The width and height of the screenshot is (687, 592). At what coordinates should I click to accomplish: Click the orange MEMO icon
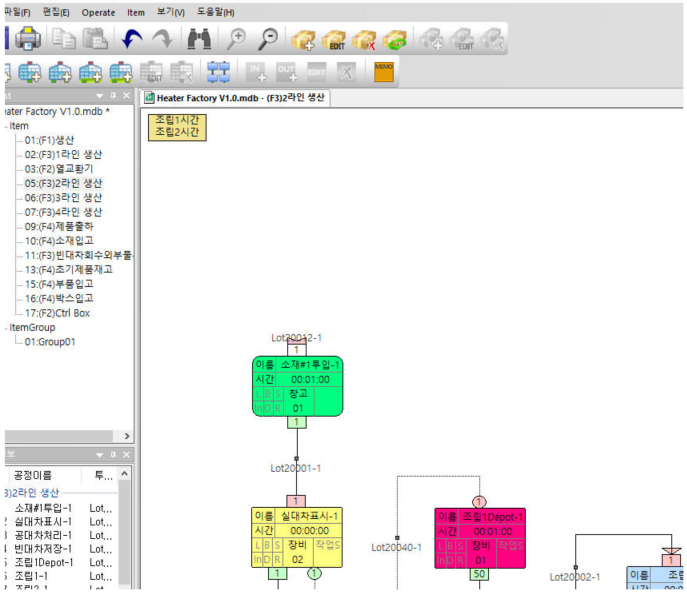point(383,72)
